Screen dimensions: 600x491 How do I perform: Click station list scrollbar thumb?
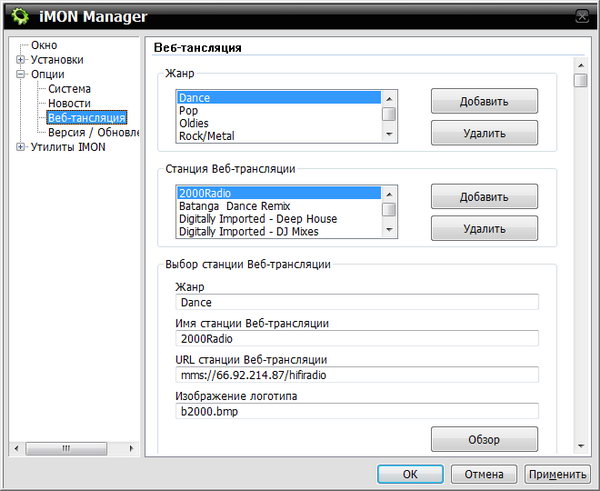coord(389,209)
